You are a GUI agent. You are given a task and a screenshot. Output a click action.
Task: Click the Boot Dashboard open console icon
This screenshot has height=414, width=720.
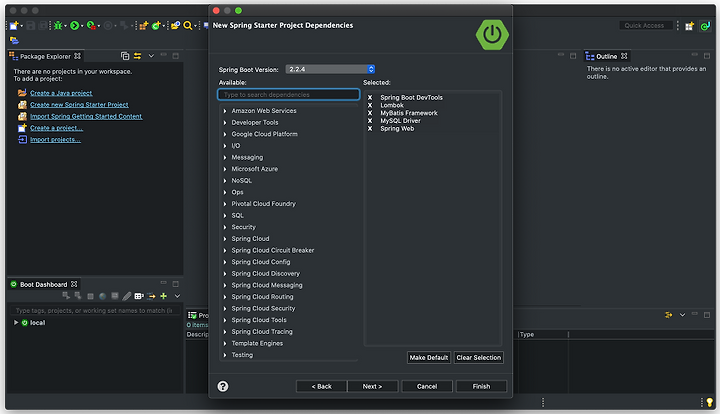click(x=115, y=297)
